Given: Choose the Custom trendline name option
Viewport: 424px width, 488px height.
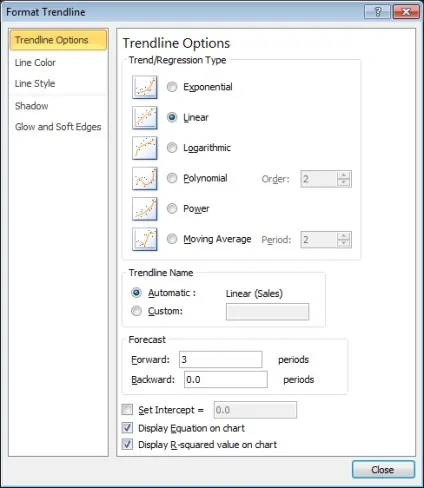Looking at the screenshot, I should [136, 311].
